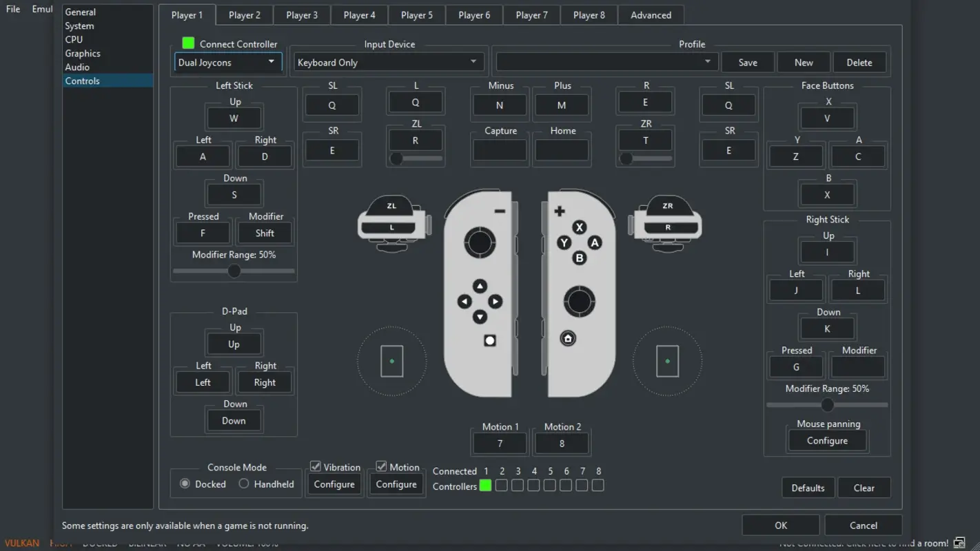This screenshot has width=980, height=551.
Task: Open the Input Device dropdown showing Keyboard Only
Action: tap(388, 61)
